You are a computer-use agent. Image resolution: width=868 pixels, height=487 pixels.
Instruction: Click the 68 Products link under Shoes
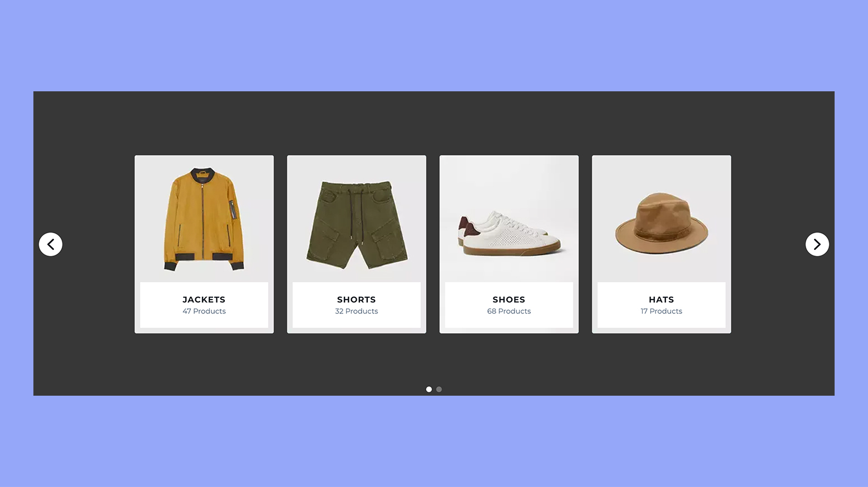[x=509, y=311]
